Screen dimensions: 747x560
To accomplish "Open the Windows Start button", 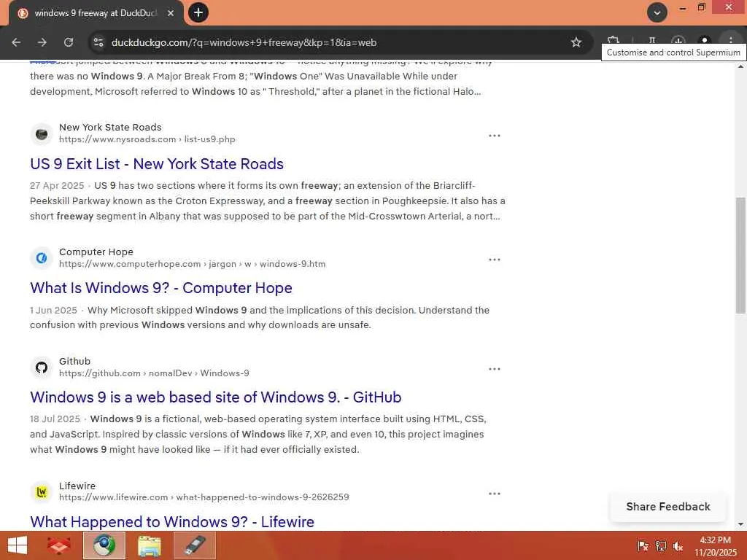I will pos(18,545).
